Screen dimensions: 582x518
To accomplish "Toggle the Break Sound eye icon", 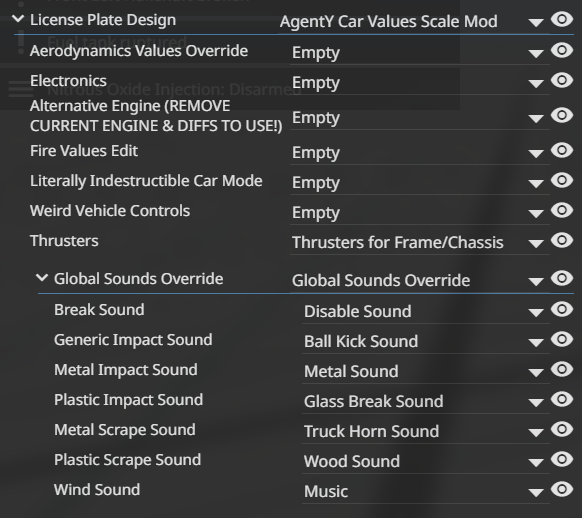I will 562,309.
